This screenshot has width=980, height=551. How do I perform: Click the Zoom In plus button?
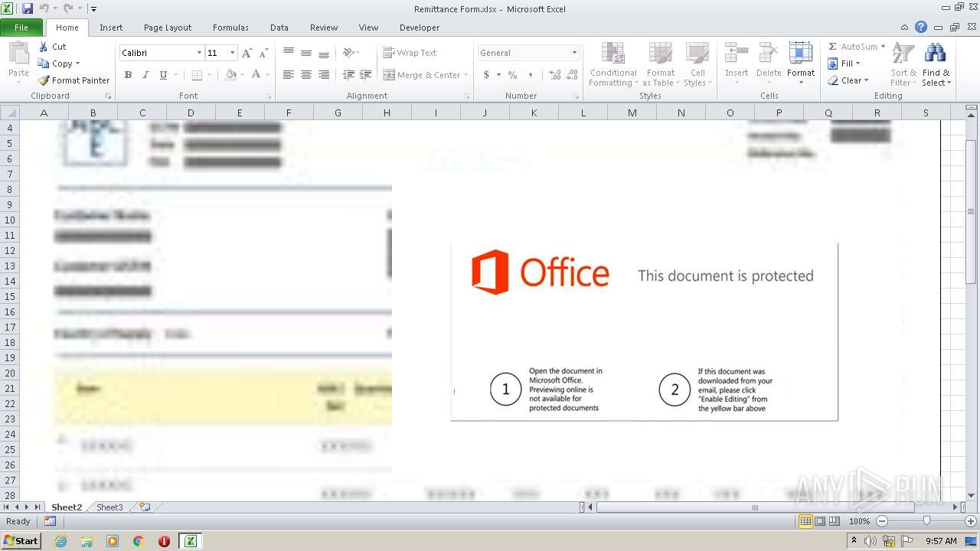point(971,521)
